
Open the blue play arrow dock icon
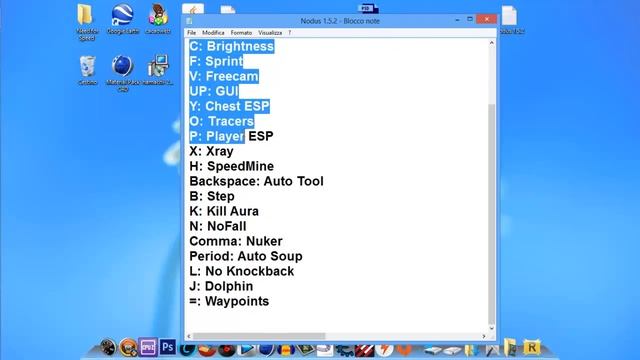pos(247,350)
